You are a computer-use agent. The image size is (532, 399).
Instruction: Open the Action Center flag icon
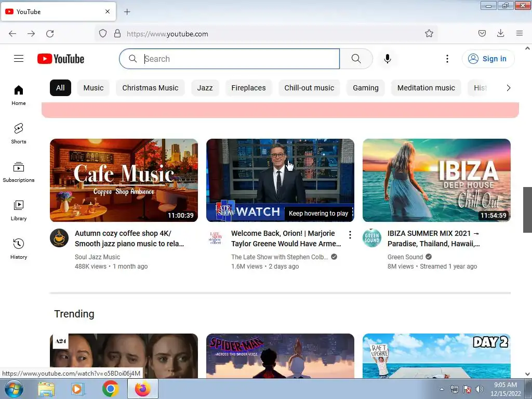point(467,389)
